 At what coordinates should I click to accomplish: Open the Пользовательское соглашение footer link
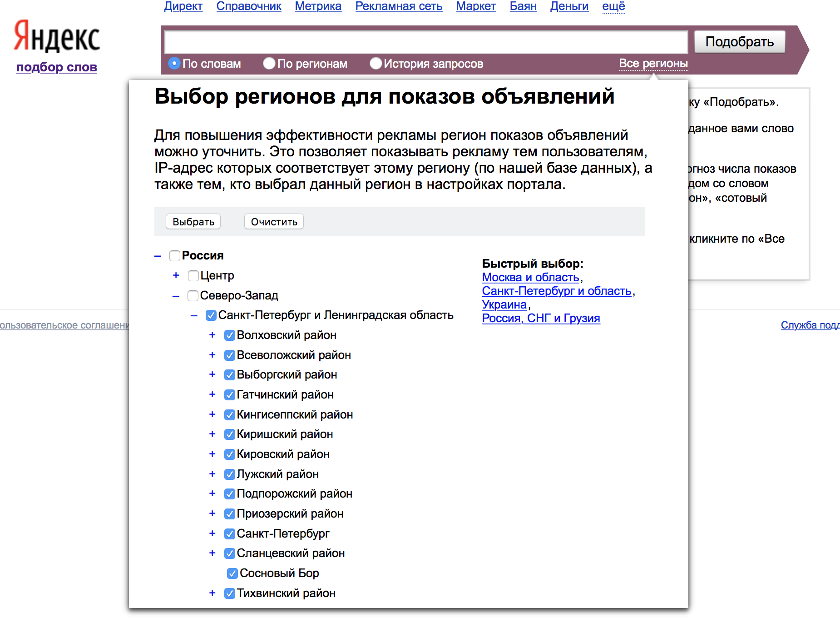64,325
